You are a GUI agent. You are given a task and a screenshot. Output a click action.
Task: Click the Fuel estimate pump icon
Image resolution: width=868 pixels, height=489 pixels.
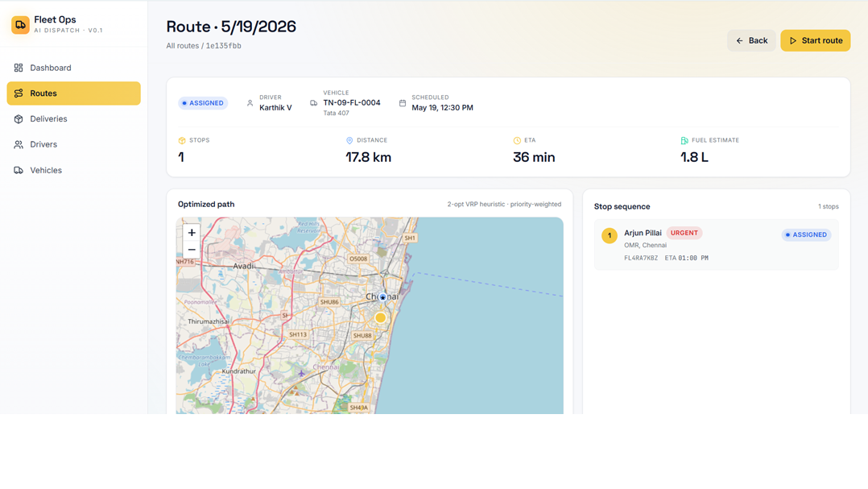[684, 141]
